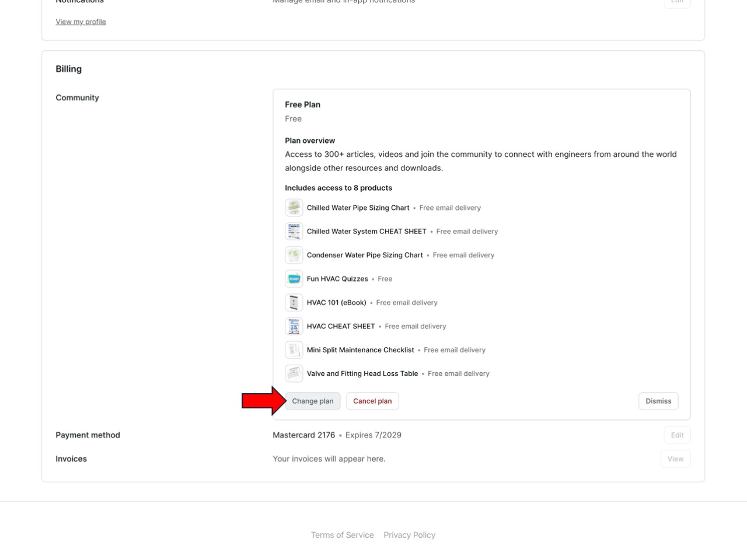Dismiss the Free Plan details panel
Viewport: 747px width, 560px height.
click(658, 401)
